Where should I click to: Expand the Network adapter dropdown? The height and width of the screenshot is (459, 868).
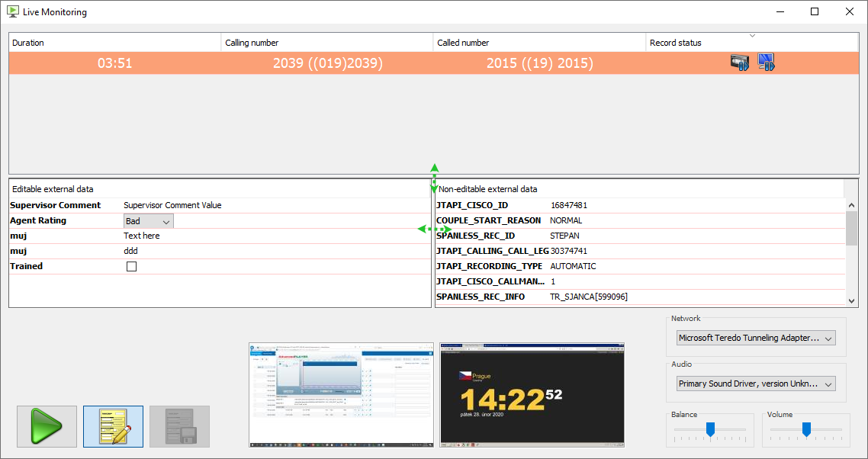pyautogui.click(x=756, y=338)
